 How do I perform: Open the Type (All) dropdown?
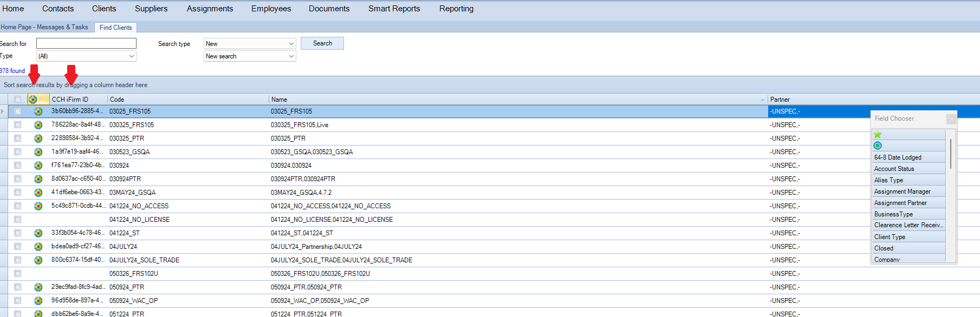[x=86, y=56]
